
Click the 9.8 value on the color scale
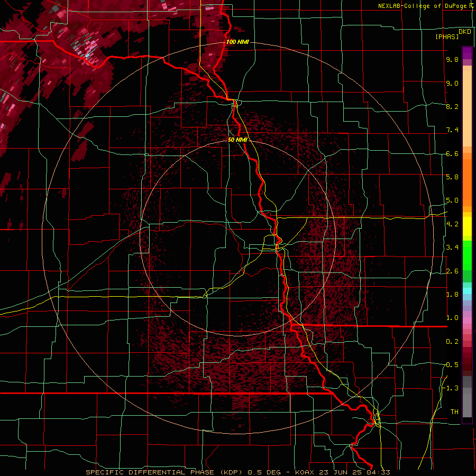[452, 59]
